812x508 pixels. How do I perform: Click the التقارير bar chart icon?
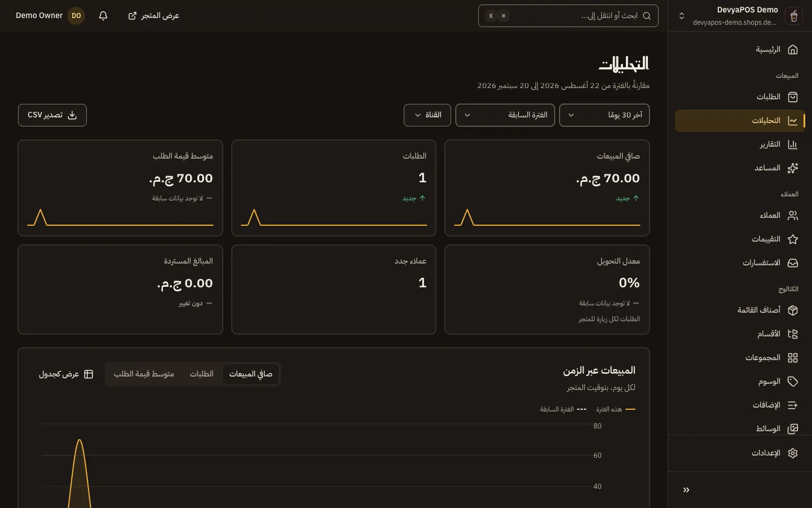pos(793,144)
